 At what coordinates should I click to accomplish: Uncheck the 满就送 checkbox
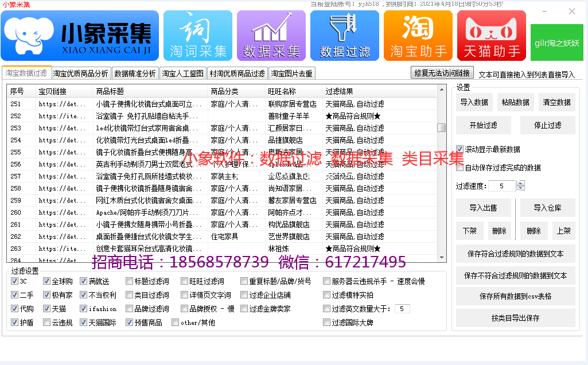[83, 281]
